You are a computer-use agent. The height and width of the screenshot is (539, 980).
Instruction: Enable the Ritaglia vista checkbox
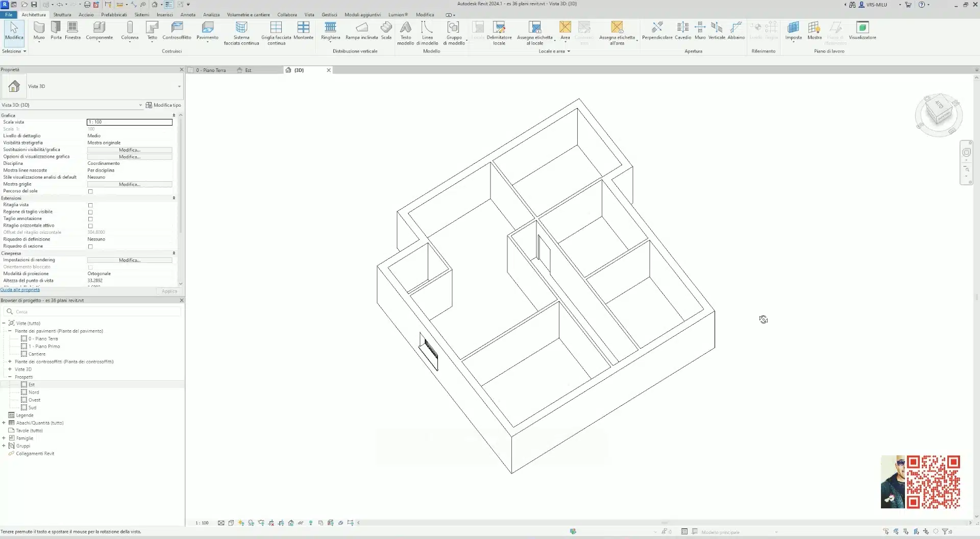[x=90, y=205]
